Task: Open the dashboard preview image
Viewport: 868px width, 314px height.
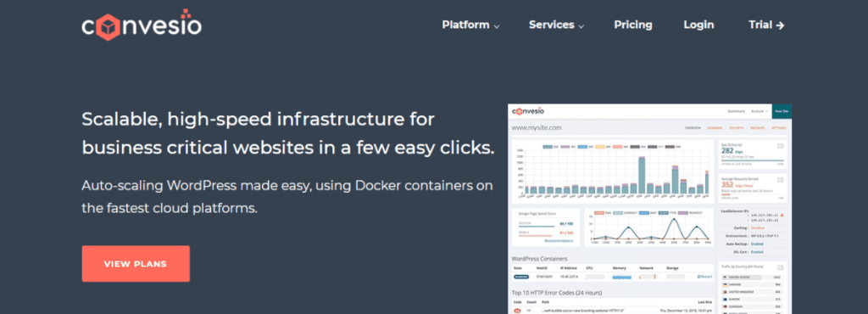Action: [650, 209]
